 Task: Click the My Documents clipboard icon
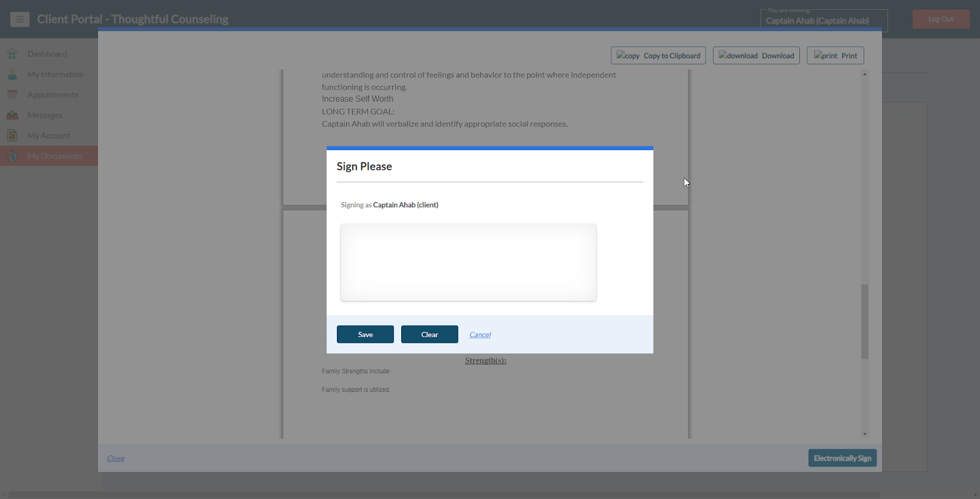click(x=12, y=156)
